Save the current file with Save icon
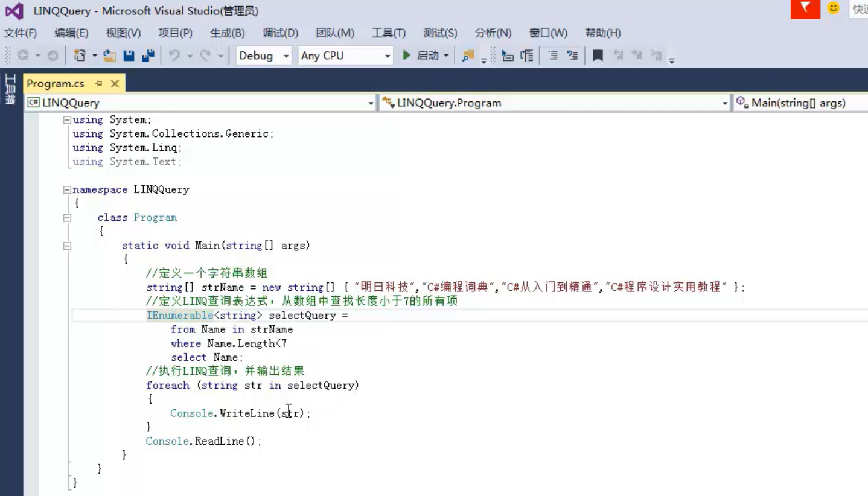 pyautogui.click(x=129, y=56)
